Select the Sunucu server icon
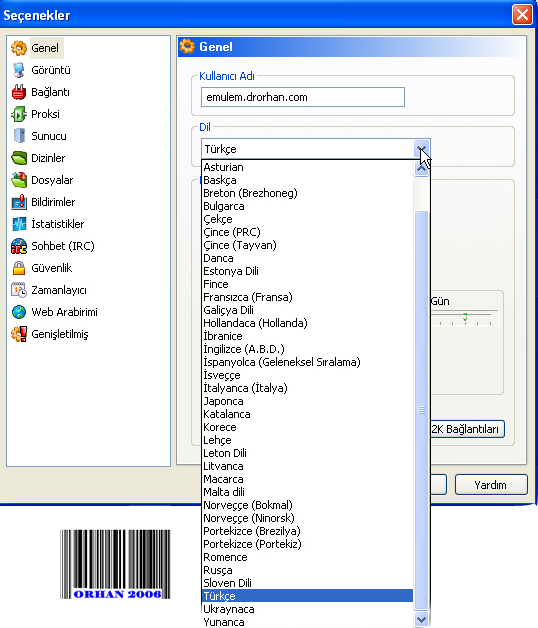The image size is (538, 628). coord(18,136)
